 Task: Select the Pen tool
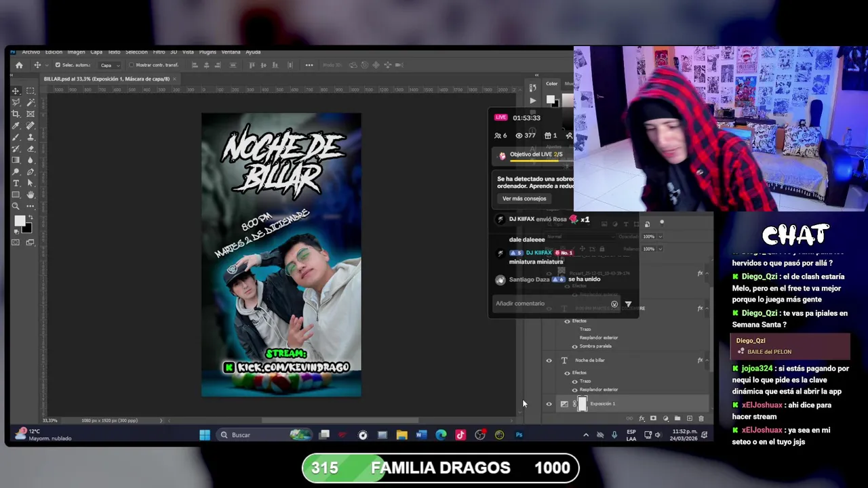(x=31, y=171)
